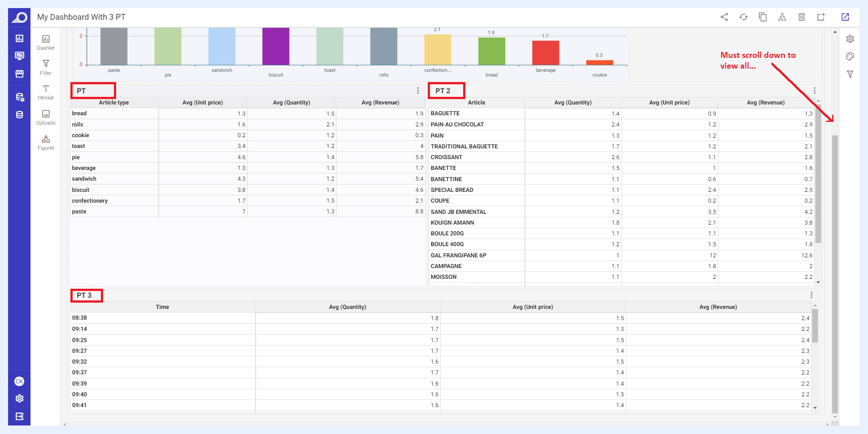The width and height of the screenshot is (868, 434).
Task: Add a Filter from the side panel
Action: click(x=46, y=68)
